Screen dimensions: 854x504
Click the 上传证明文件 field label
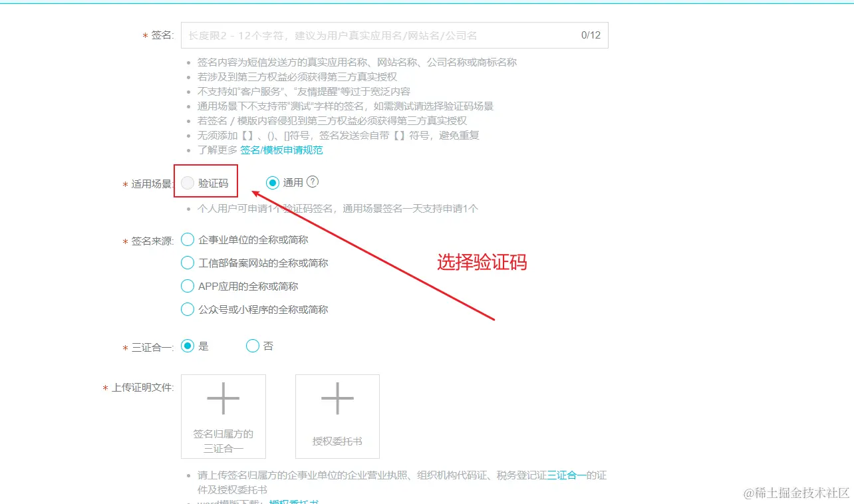142,388
